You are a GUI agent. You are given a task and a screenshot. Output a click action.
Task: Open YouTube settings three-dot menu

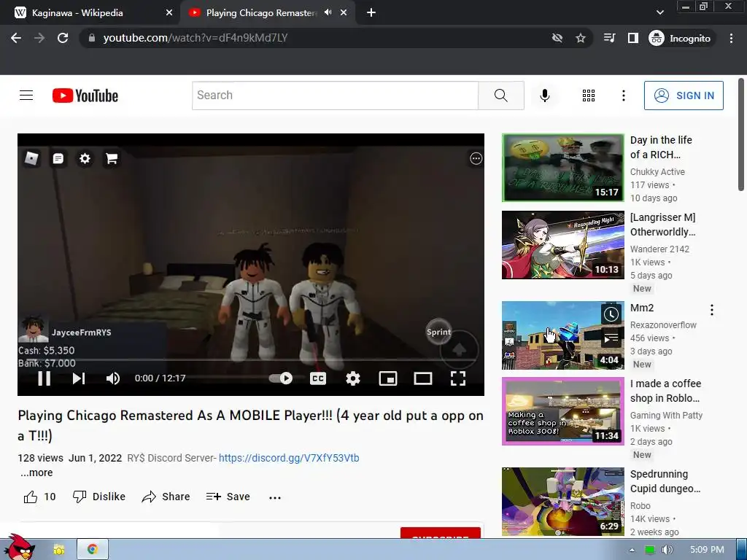pyautogui.click(x=623, y=96)
